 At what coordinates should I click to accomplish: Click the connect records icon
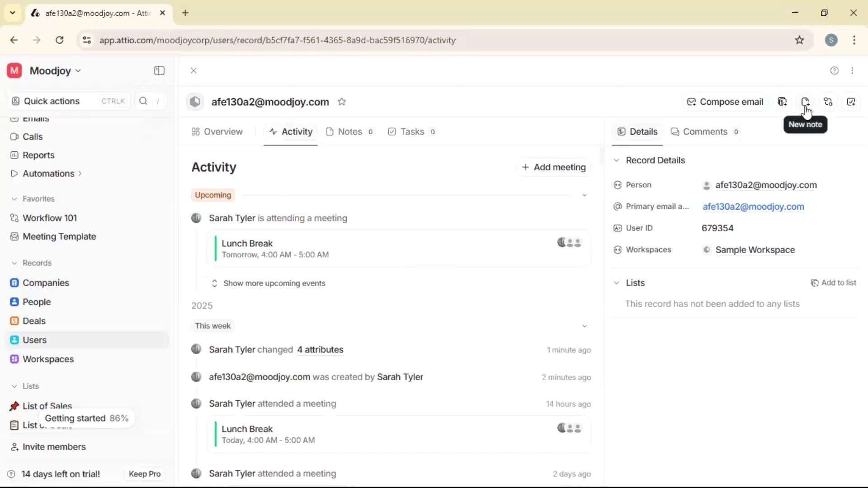point(828,102)
